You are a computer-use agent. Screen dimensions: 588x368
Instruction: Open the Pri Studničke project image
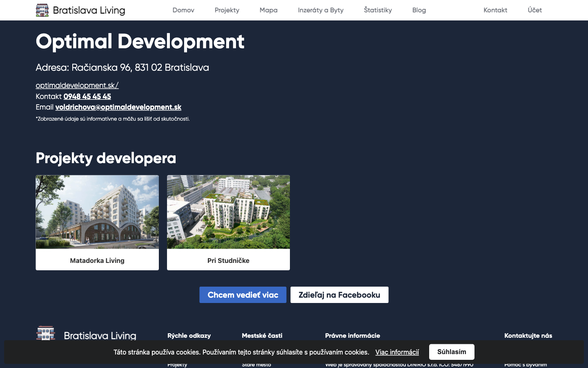click(228, 212)
